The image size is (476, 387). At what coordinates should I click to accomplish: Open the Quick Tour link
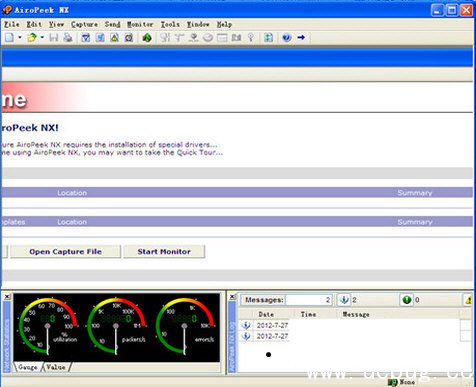(x=199, y=153)
